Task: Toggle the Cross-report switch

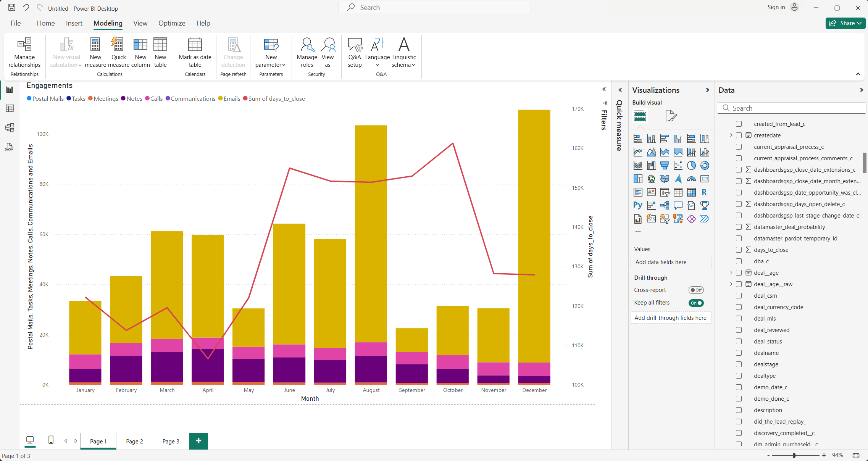Action: tap(696, 290)
